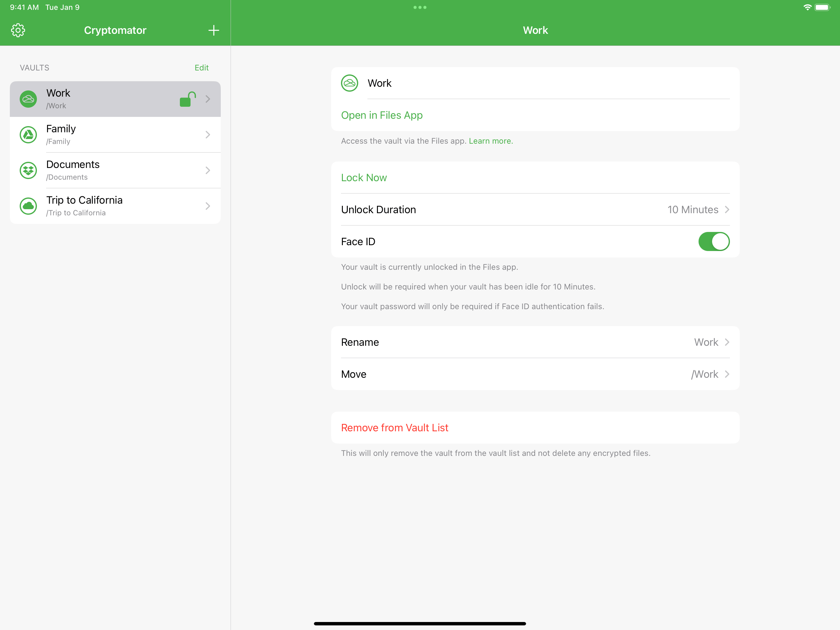The image size is (840, 630).
Task: Open Family vault via its chevron
Action: click(x=208, y=134)
